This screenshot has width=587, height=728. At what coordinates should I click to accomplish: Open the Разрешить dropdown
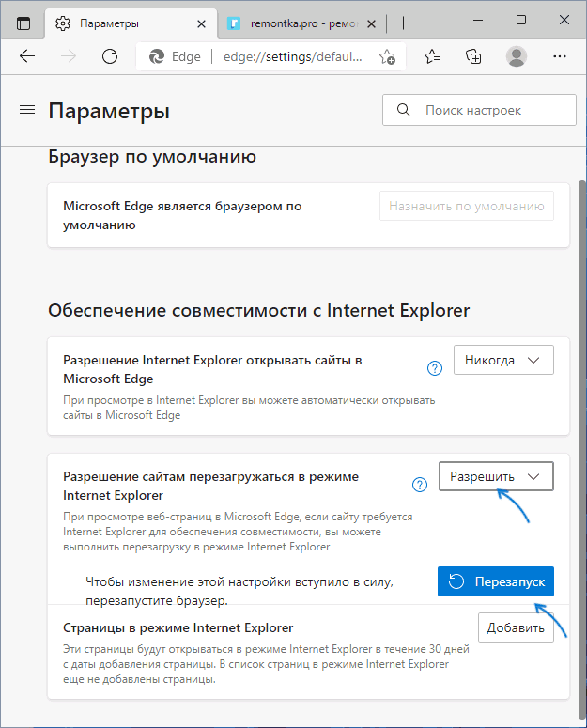pyautogui.click(x=496, y=476)
